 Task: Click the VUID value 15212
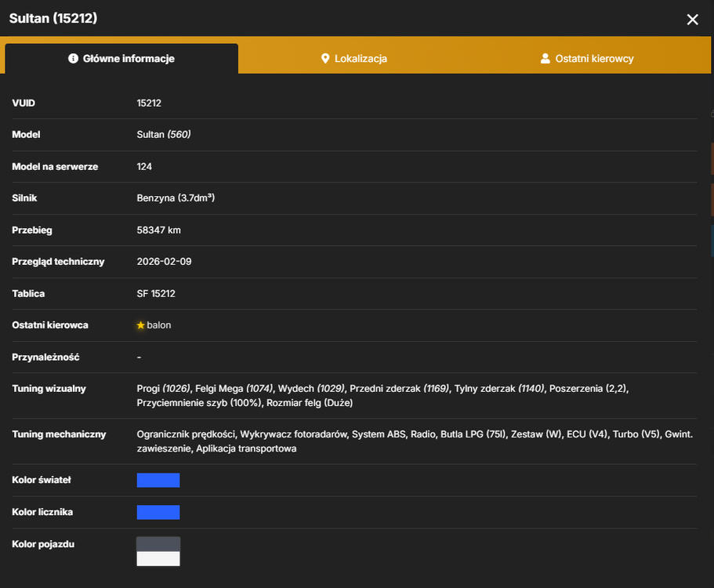(149, 103)
